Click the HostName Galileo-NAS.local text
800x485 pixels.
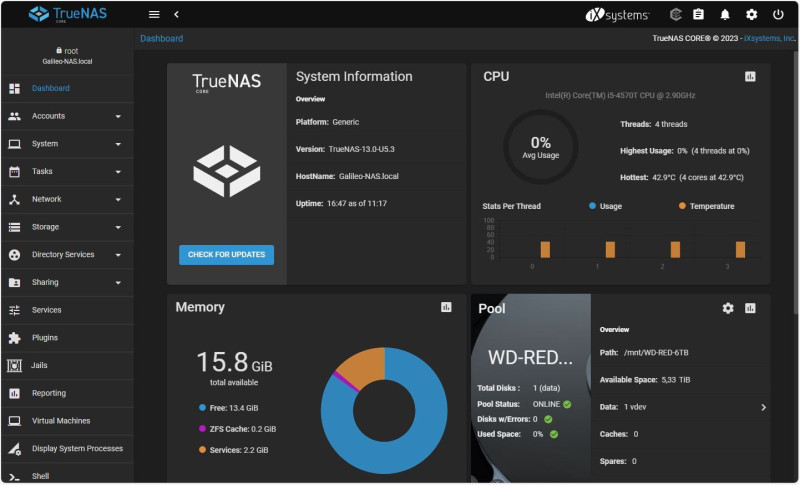click(347, 176)
